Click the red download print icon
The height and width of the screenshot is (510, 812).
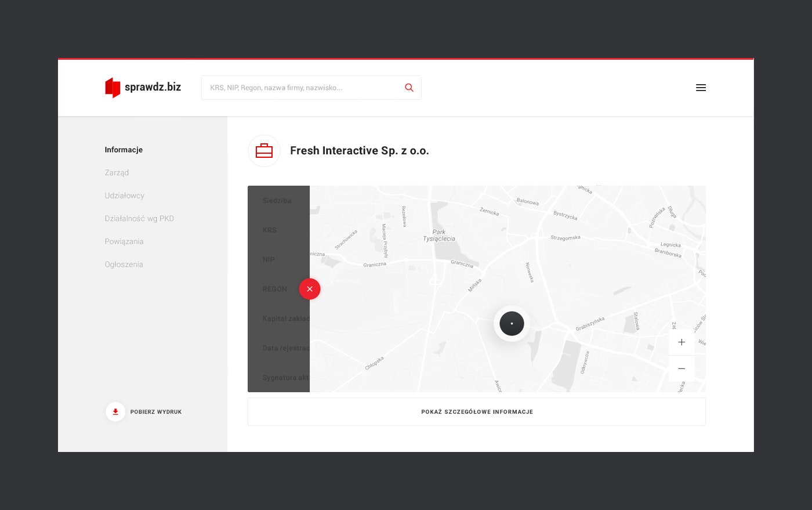pyautogui.click(x=115, y=412)
